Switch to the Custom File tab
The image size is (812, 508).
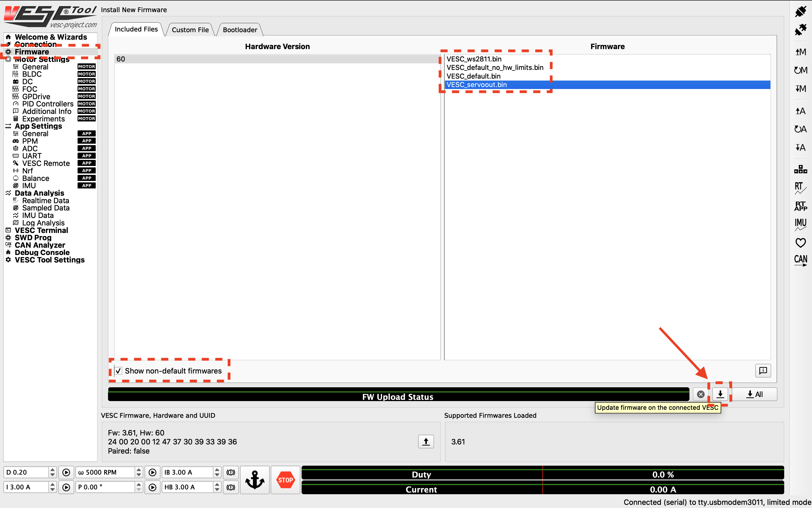click(x=190, y=30)
